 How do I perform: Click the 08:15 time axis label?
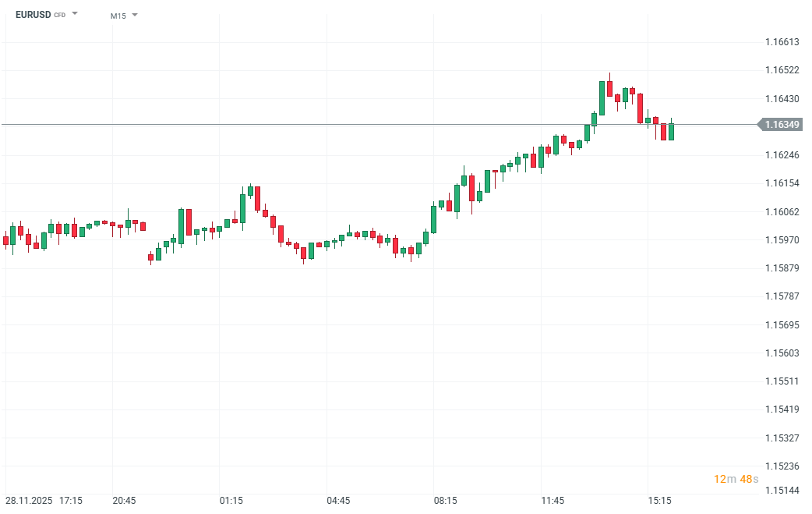[x=446, y=500]
